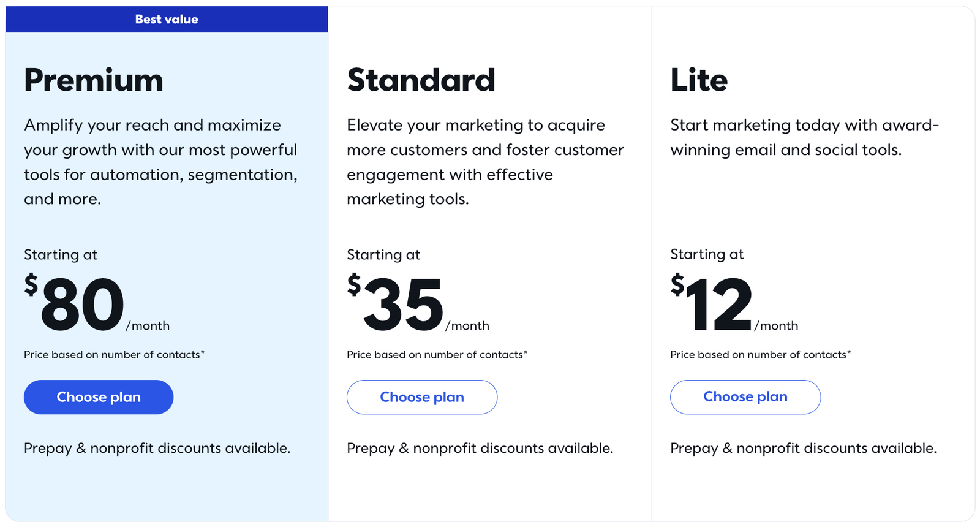The image size is (980, 527).
Task: Click the $12 per month price
Action: point(719,305)
